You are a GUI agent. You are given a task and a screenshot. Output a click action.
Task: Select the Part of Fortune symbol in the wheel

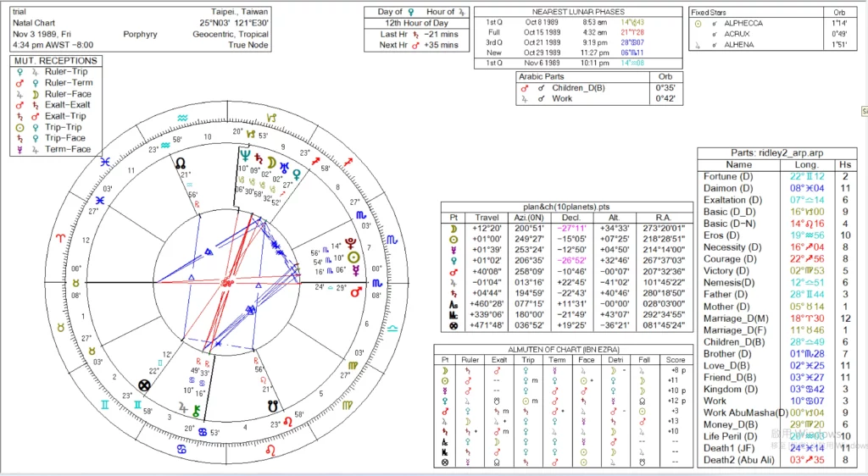click(x=145, y=385)
